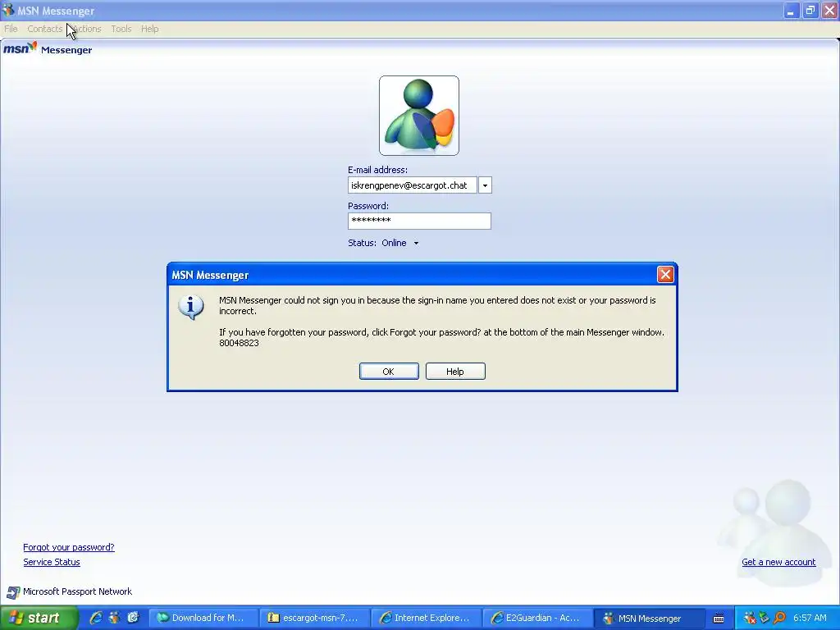Switch to 'escargot-msn-7...' taskbar item
The height and width of the screenshot is (630, 840).
click(314, 619)
